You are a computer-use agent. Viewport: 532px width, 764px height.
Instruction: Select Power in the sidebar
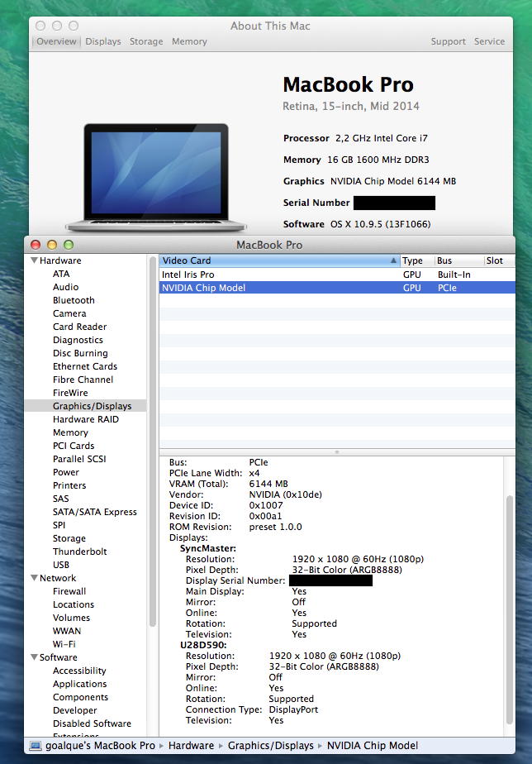[x=66, y=472]
